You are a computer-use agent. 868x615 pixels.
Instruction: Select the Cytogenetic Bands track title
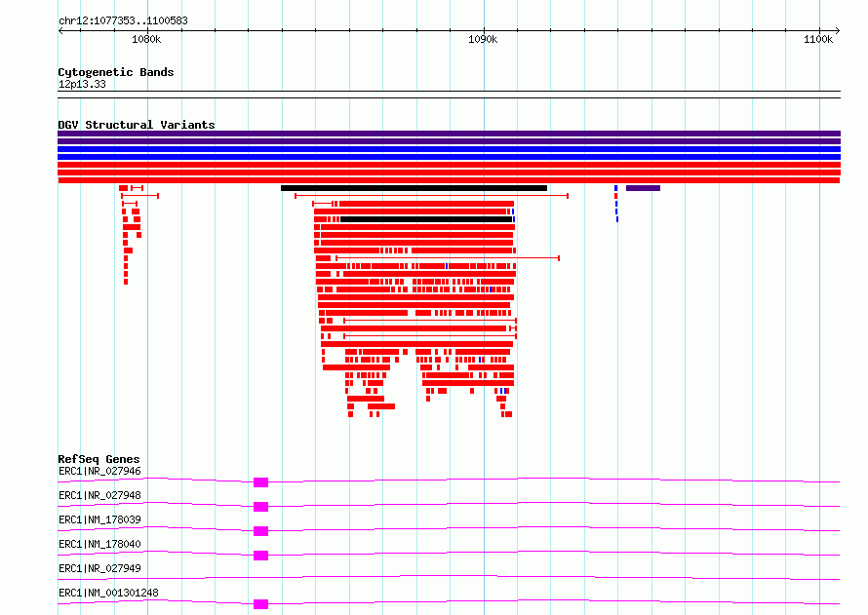pos(116,72)
